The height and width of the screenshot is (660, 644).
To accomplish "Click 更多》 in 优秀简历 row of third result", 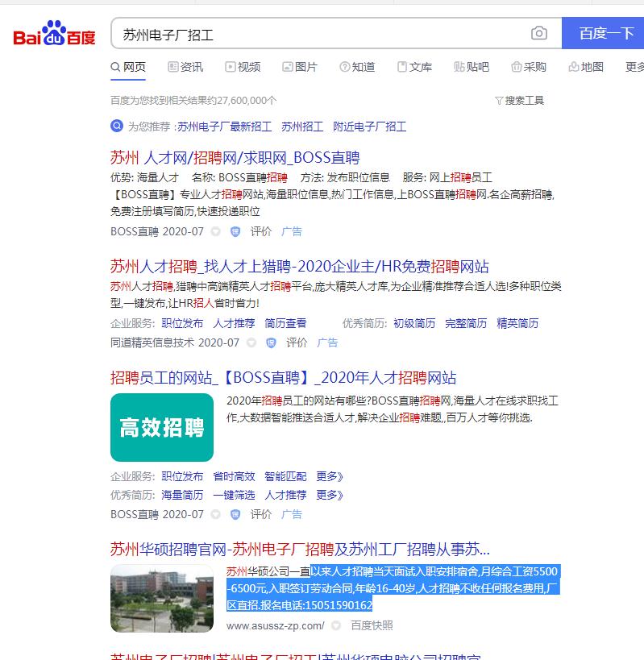I will (330, 495).
